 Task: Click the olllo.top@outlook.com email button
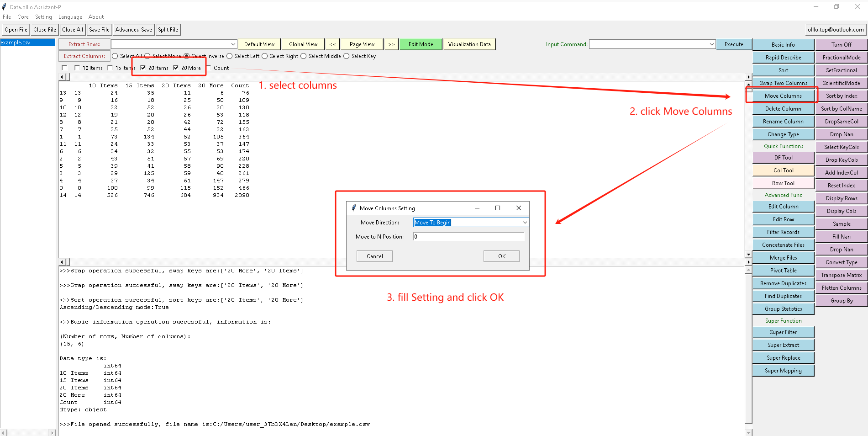[x=836, y=30]
